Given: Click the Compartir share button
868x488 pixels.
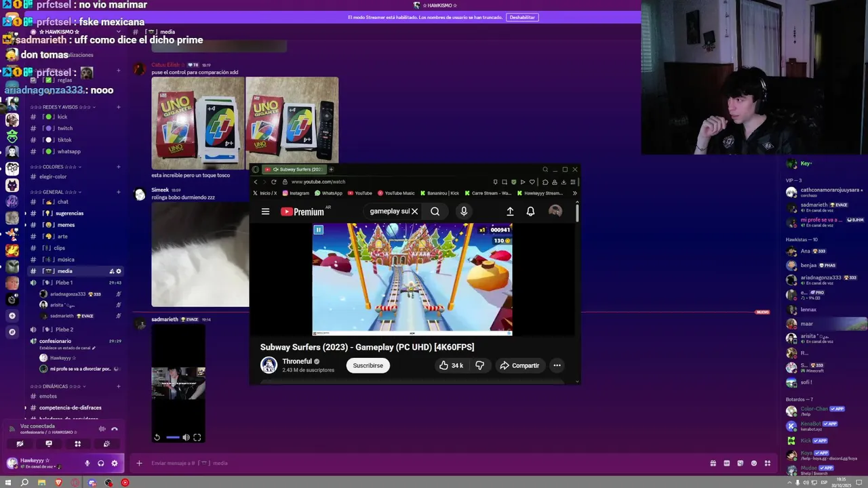Looking at the screenshot, I should [x=519, y=365].
